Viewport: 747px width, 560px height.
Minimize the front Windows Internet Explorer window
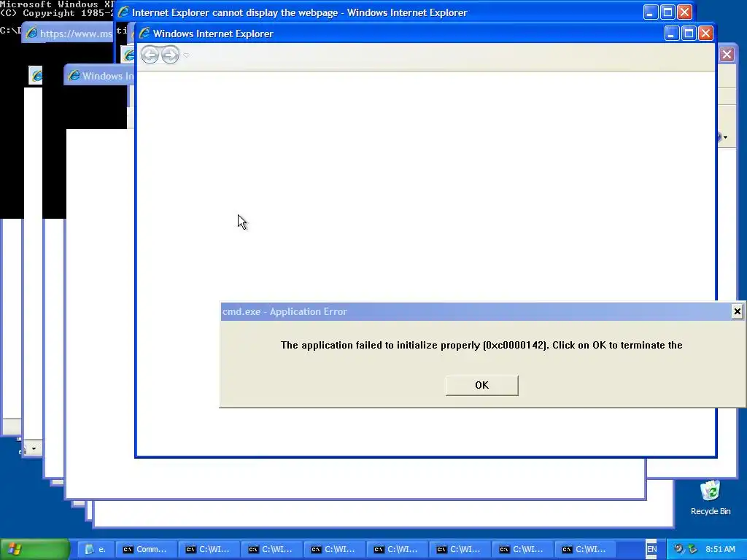[672, 34]
